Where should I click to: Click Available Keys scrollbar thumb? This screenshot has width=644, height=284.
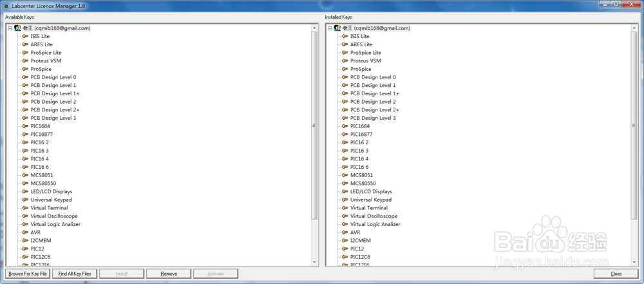point(315,126)
